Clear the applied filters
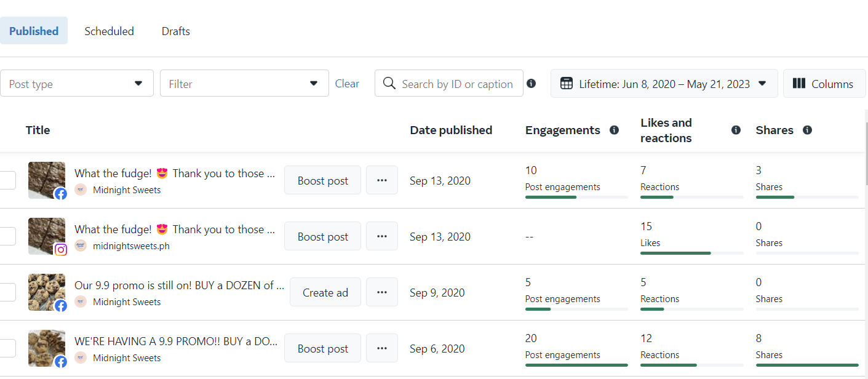Screen dimensions: 868x379 [347, 84]
